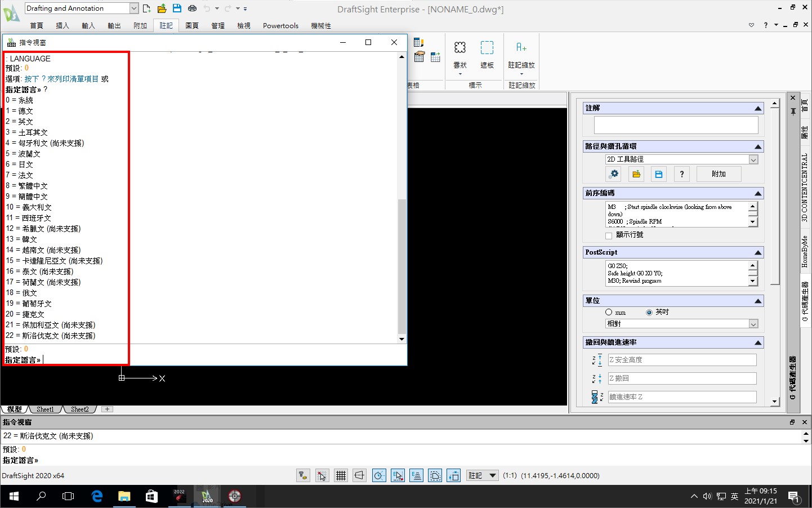Open the 註記 dropdown in the status bar

pyautogui.click(x=493, y=476)
